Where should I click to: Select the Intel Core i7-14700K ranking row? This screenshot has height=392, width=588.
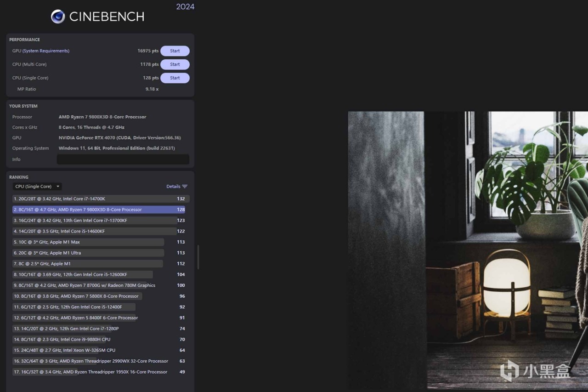click(101, 199)
